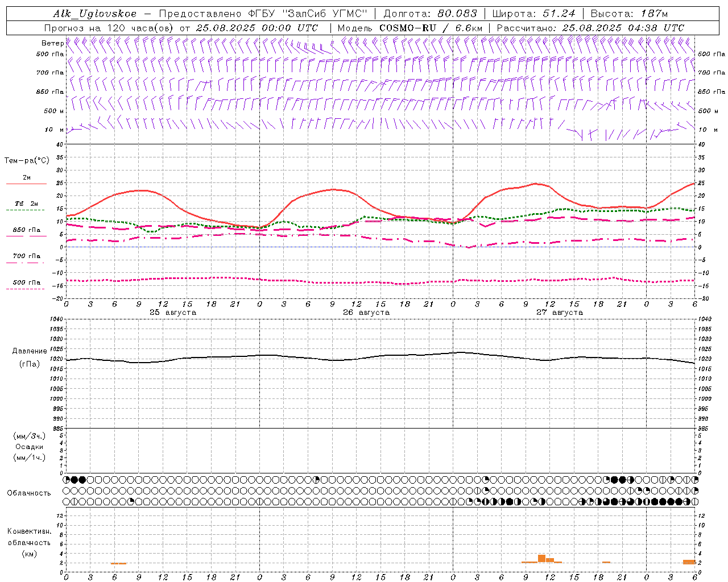
Task: Click the dotted 500 гПа temperature legend line
Action: click(25, 289)
